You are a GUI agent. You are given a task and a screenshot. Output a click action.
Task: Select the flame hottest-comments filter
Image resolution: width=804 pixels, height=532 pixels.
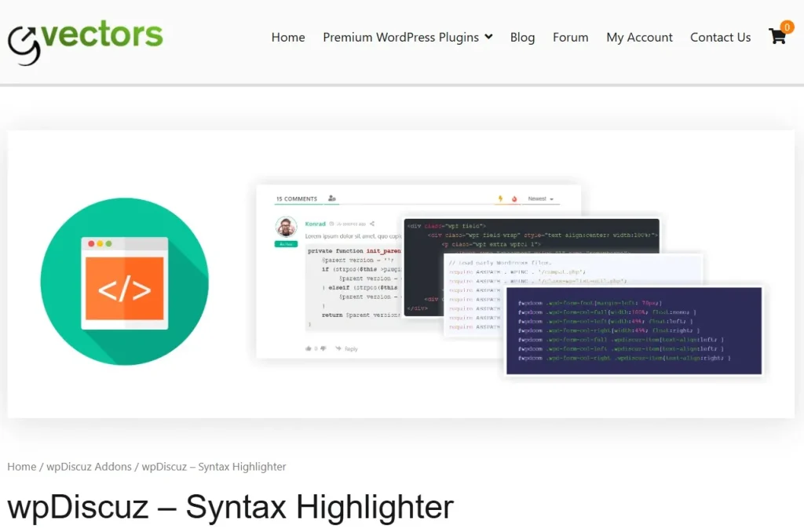click(x=513, y=199)
